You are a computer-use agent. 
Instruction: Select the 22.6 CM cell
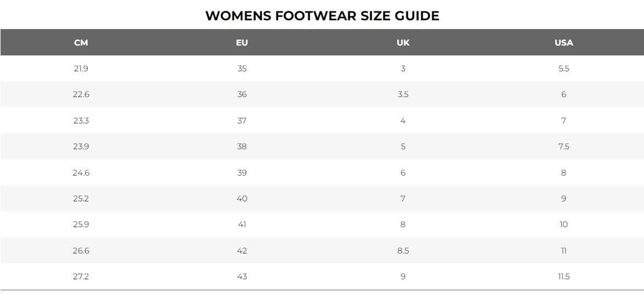81,94
